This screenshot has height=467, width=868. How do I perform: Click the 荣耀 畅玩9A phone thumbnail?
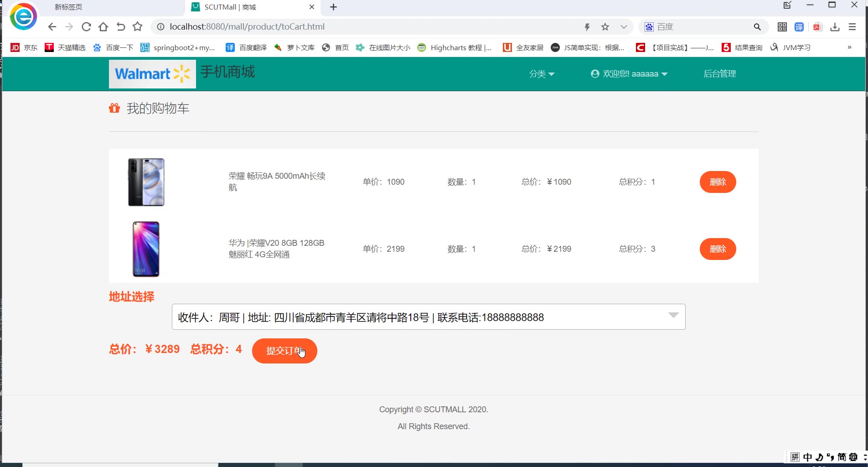point(146,182)
